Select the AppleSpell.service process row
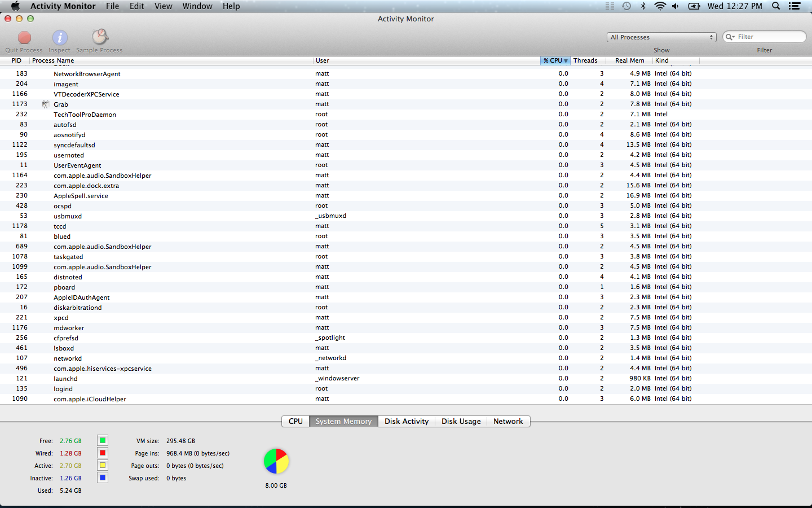 click(406, 196)
